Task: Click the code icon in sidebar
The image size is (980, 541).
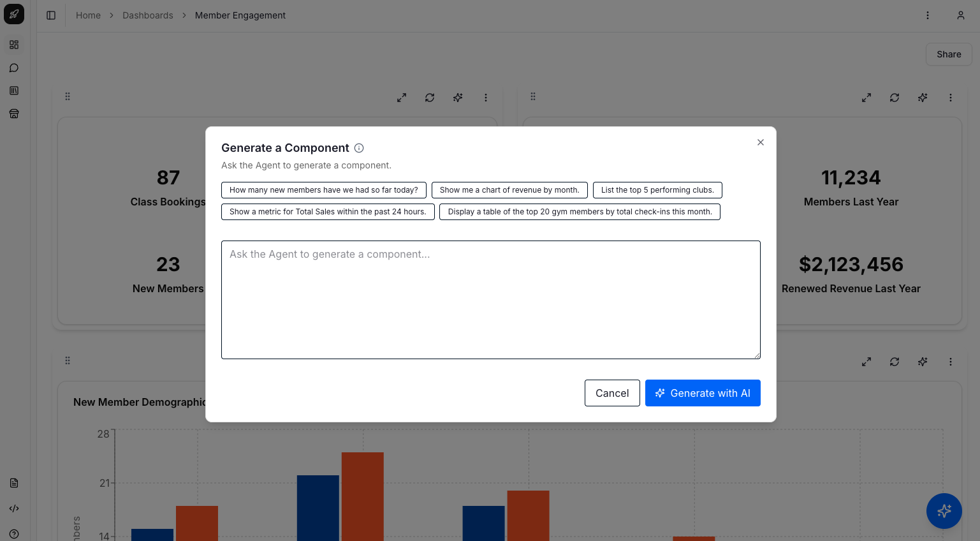Action: click(x=14, y=508)
